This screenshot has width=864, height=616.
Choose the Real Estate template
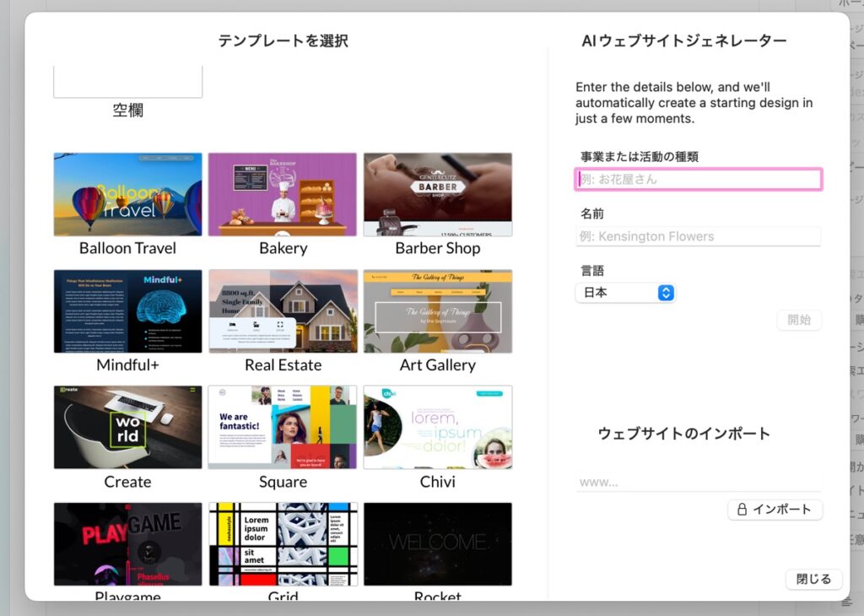tap(283, 311)
